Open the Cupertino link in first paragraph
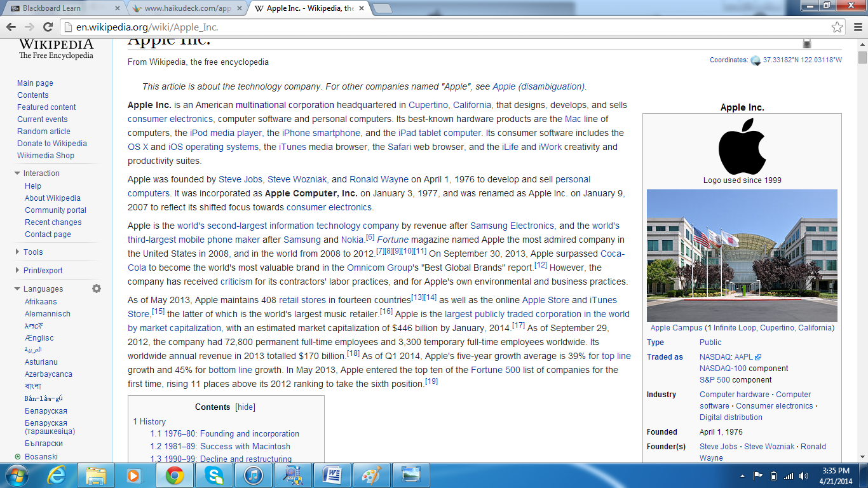The width and height of the screenshot is (868, 488). (428, 105)
